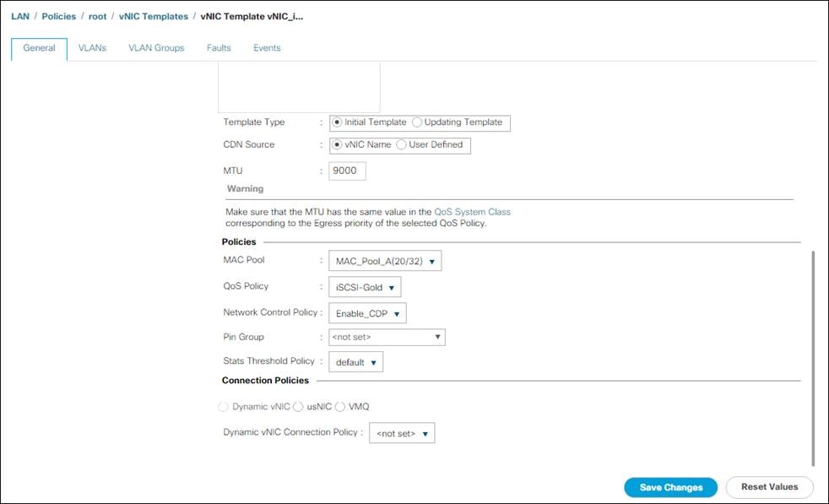The width and height of the screenshot is (829, 504).
Task: Select the Initial Template radio button
Action: click(337, 122)
